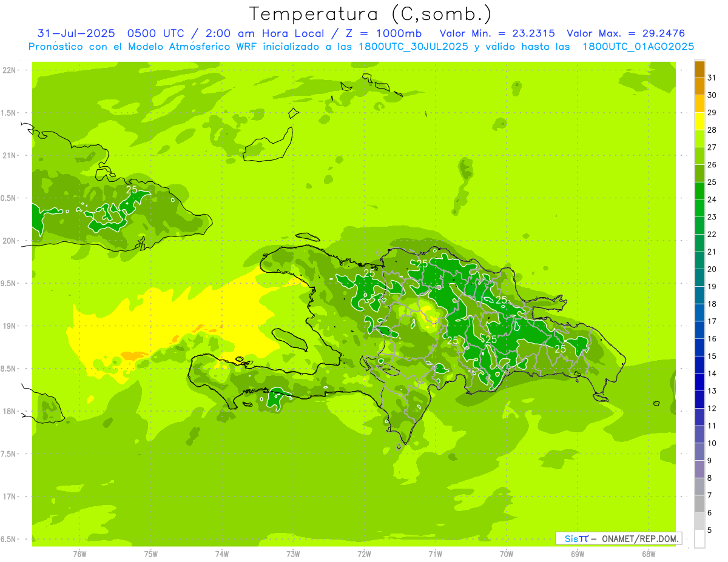Click the '68W' longitude label

click(x=649, y=554)
